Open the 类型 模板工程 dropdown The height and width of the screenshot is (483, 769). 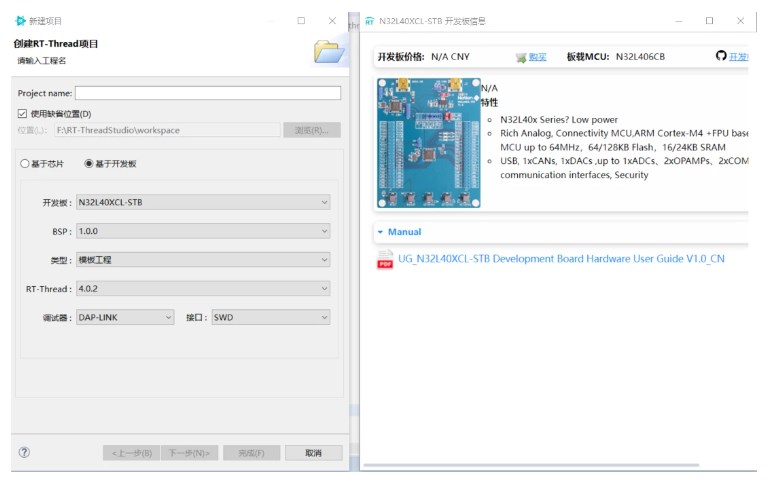[x=203, y=260]
